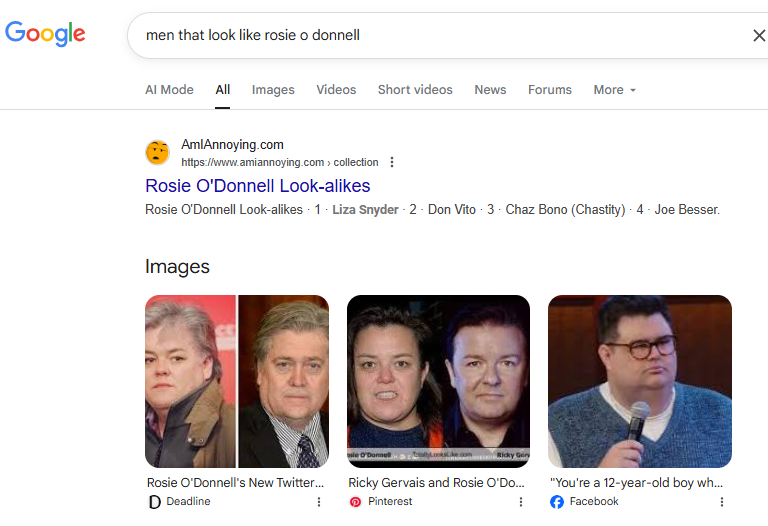Image resolution: width=768 pixels, height=526 pixels.
Task: Clear the search box text
Action: pyautogui.click(x=759, y=35)
